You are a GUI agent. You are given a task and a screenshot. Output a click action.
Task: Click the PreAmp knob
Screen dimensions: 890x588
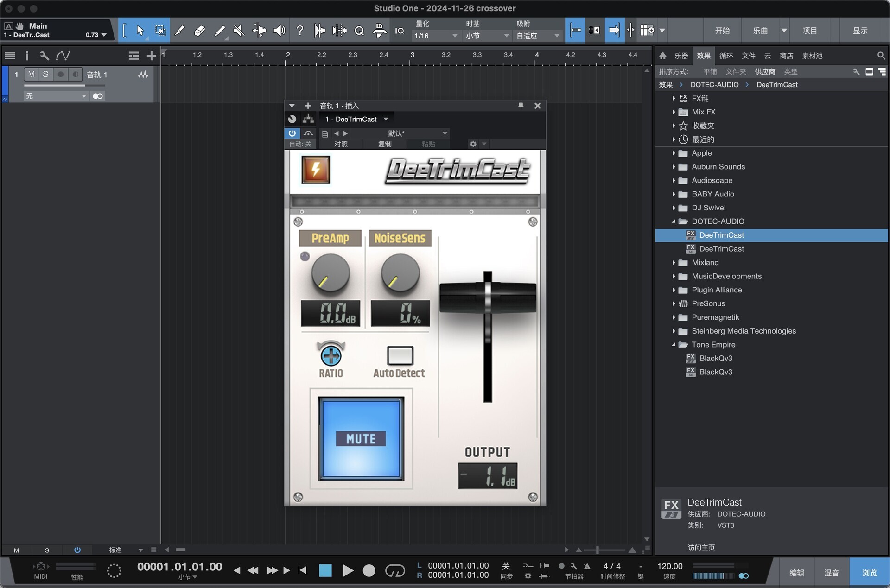(331, 273)
